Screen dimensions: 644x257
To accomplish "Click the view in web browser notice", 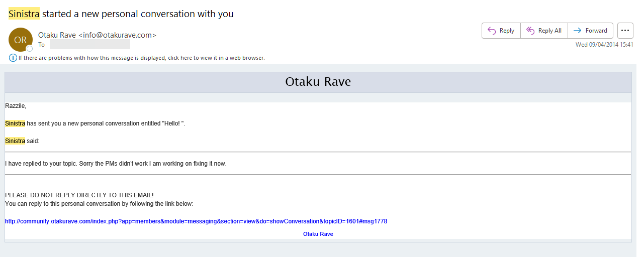I will [141, 58].
